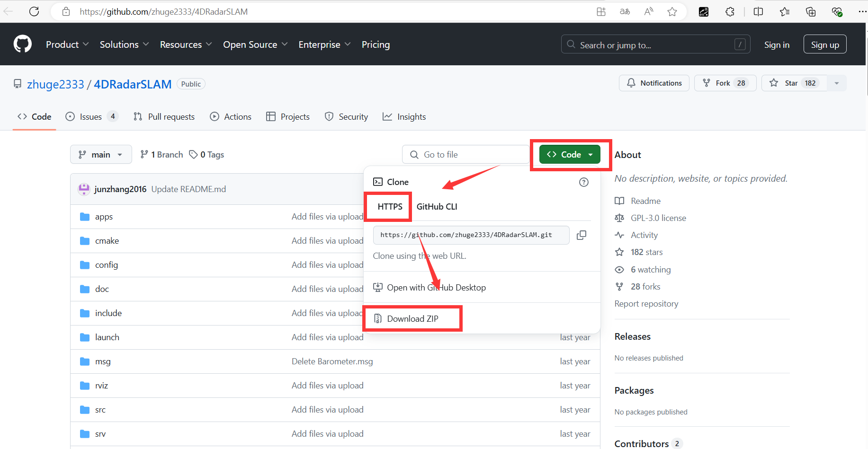Click the site info lock icon

66,11
